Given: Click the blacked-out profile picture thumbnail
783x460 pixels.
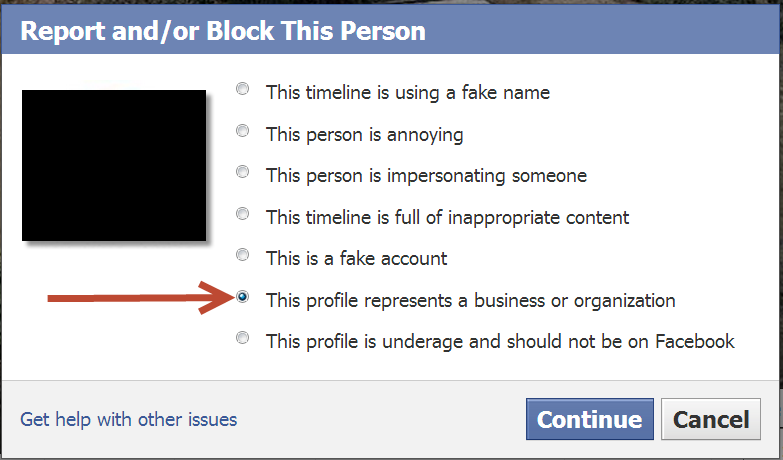Looking at the screenshot, I should coord(113,165).
